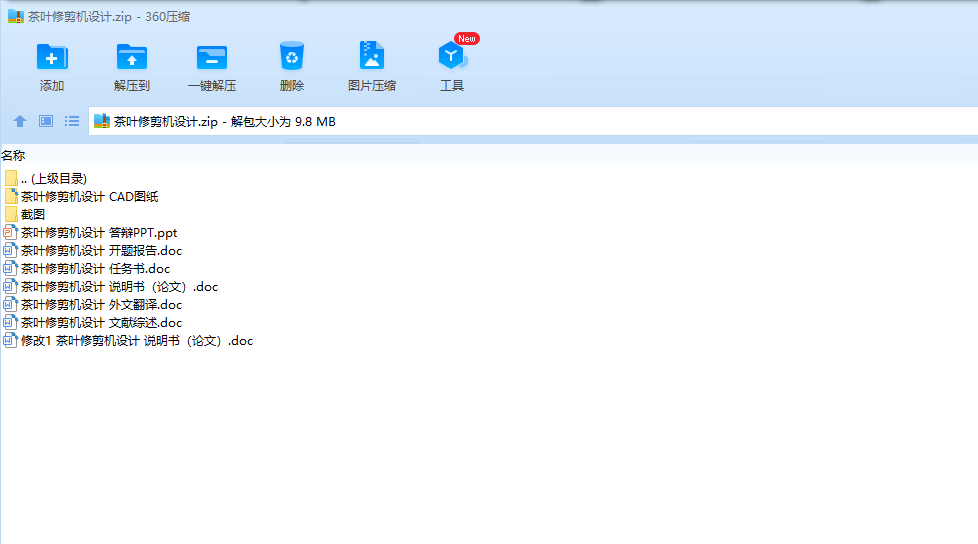This screenshot has height=544, width=978.
Task: Click the PowerPoint icon of 答辩PPT.ppt
Action: pos(11,233)
